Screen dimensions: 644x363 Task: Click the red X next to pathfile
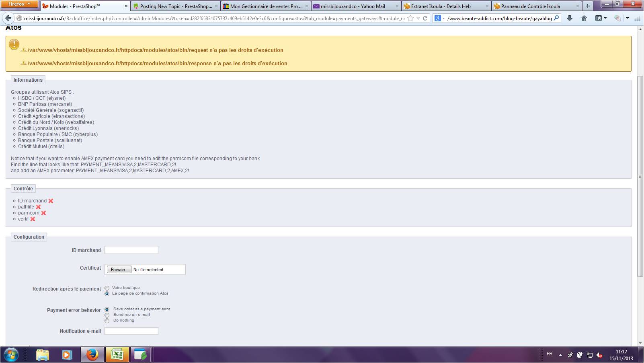(38, 207)
